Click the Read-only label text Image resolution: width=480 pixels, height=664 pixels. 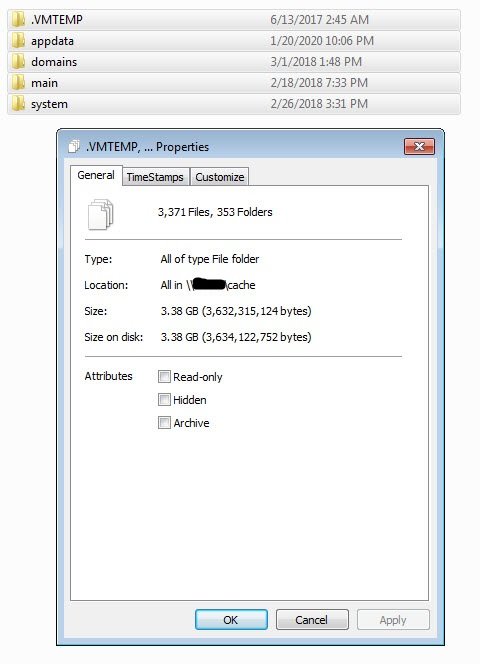click(198, 377)
